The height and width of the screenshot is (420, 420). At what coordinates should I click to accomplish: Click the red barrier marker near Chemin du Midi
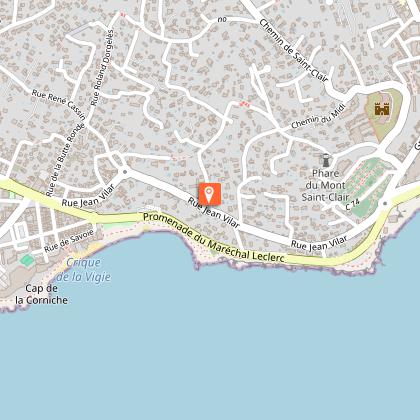pos(245,104)
